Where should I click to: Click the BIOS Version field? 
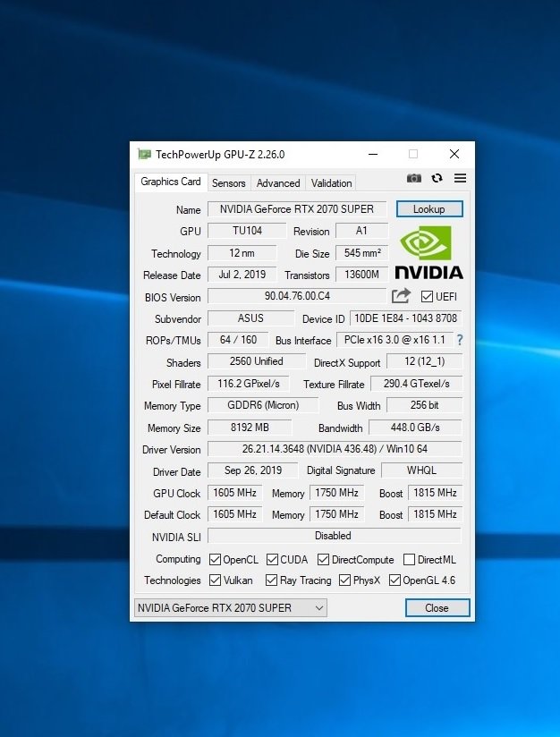tap(297, 296)
